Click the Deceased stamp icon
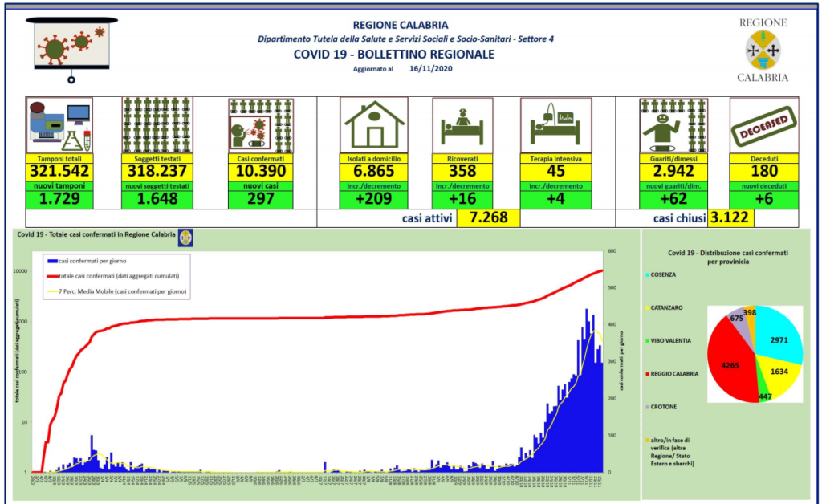The height and width of the screenshot is (504, 822). 763,125
